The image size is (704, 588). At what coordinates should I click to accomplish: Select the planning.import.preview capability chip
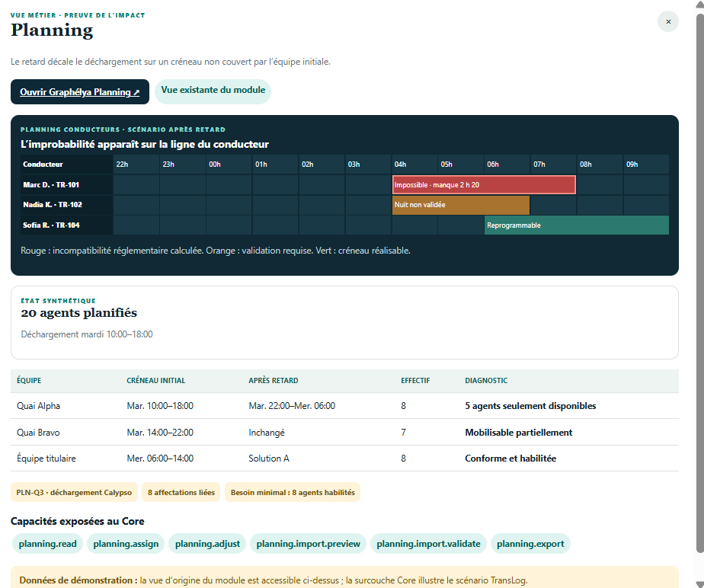point(308,544)
